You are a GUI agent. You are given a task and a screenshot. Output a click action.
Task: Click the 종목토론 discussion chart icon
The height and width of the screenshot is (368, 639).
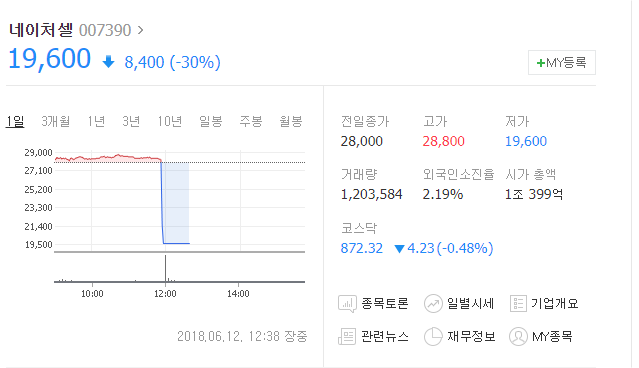click(x=347, y=304)
